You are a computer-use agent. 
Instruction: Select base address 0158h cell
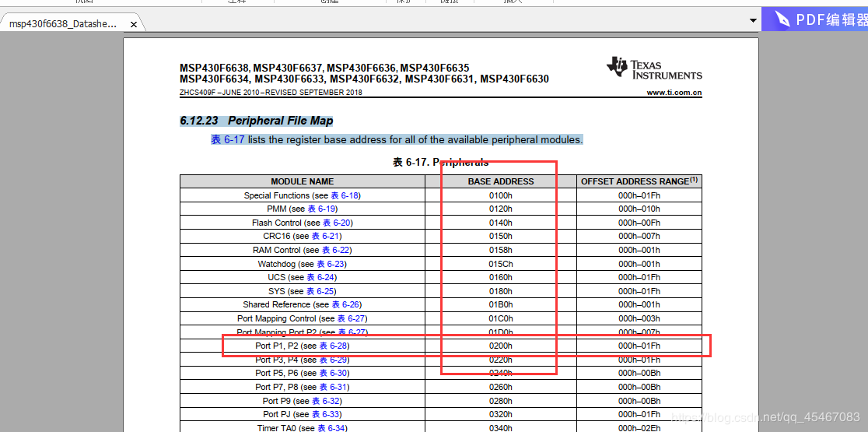click(501, 250)
